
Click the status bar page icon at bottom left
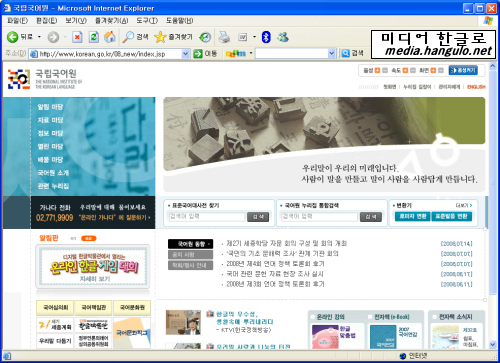tap(7, 356)
